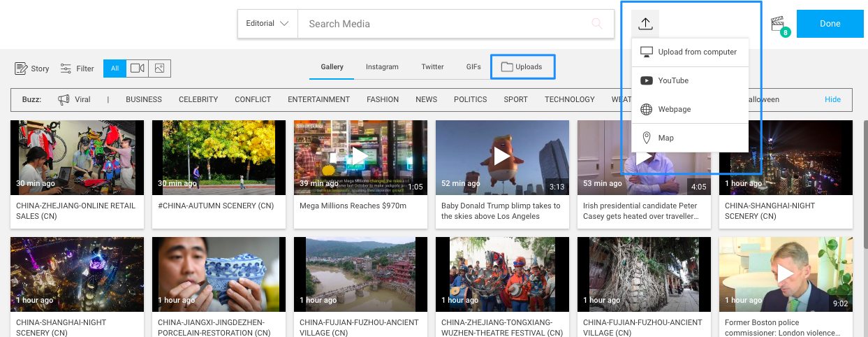The image size is (868, 337).
Task: Click the upload arrow icon
Action: (645, 24)
